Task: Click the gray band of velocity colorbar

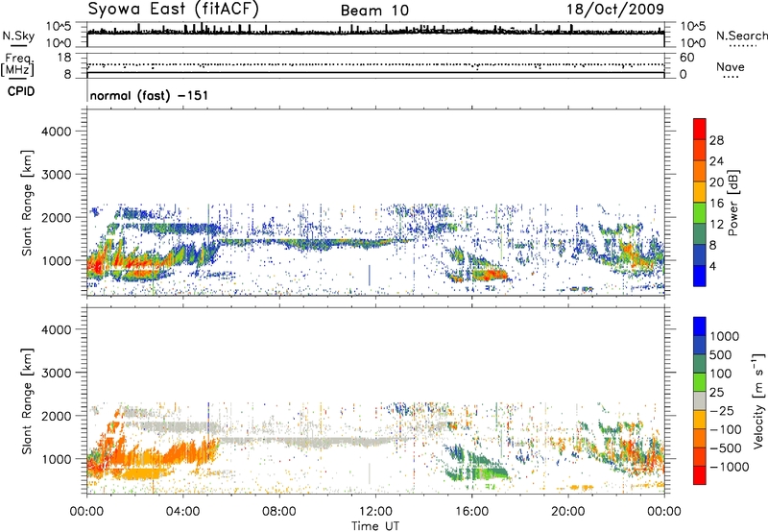Action: coord(700,400)
